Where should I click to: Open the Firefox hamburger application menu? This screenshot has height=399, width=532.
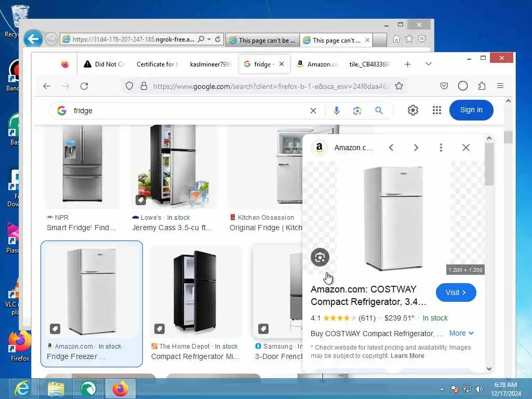pos(500,86)
